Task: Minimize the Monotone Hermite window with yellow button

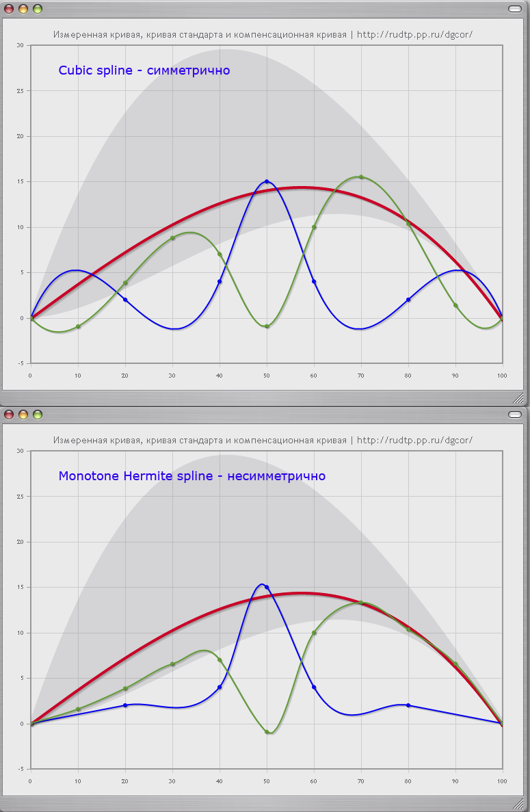Action: [x=23, y=415]
